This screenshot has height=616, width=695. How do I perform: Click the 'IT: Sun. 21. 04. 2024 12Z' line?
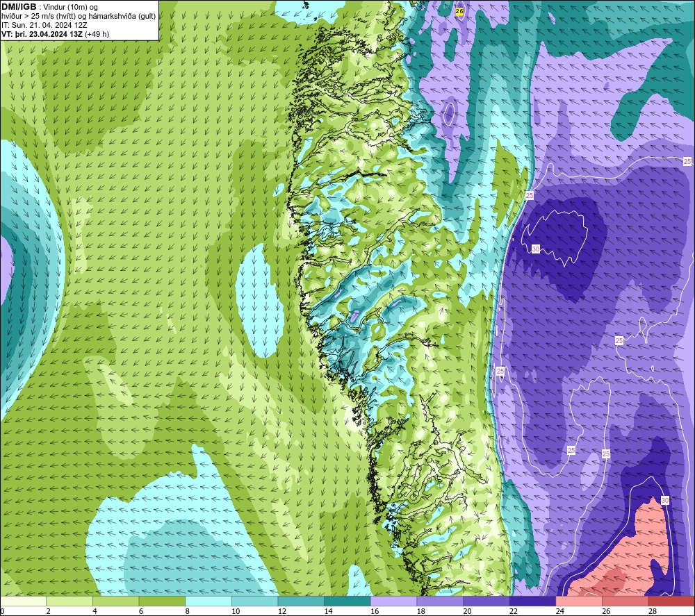(44, 25)
